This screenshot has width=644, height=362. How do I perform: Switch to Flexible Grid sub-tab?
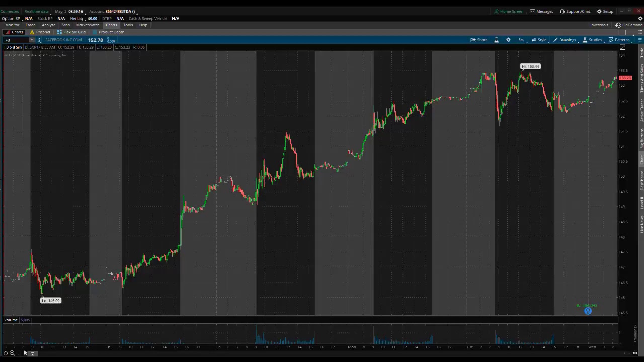click(x=71, y=32)
